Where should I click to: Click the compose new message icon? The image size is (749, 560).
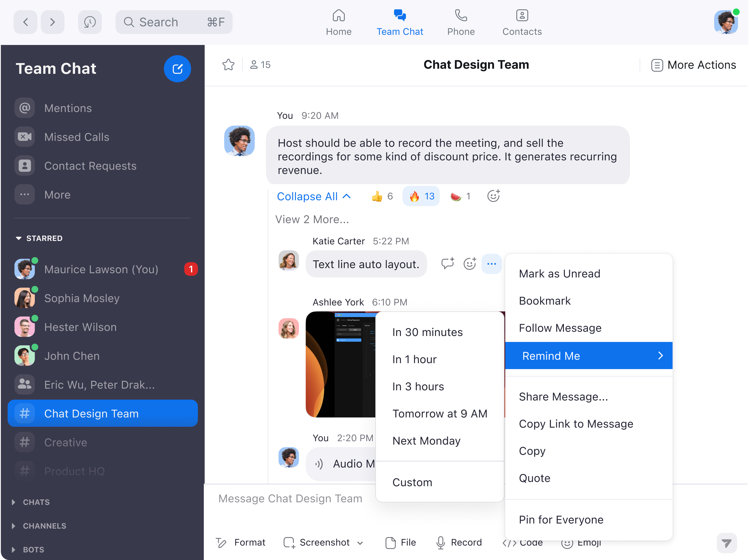tap(178, 69)
